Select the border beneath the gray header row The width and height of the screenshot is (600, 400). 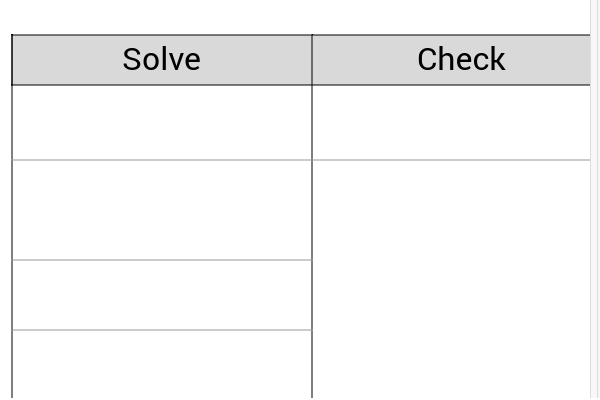[x=301, y=85]
